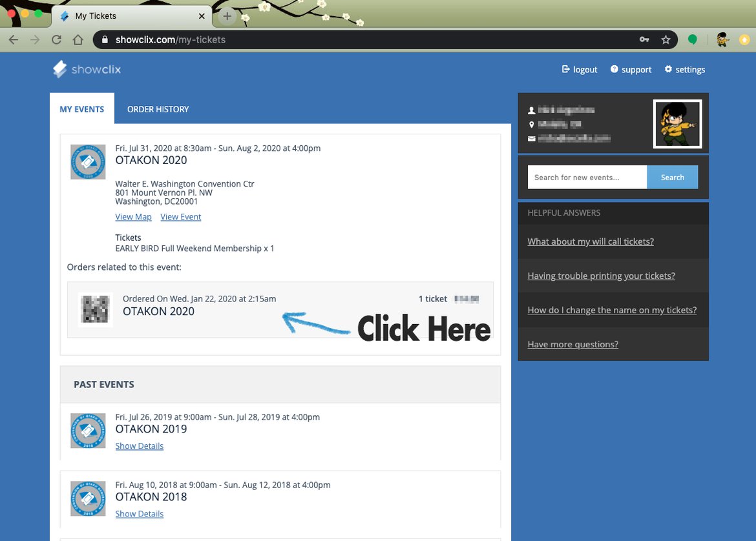Switch to the My Events tab
This screenshot has width=756, height=541.
82,109
